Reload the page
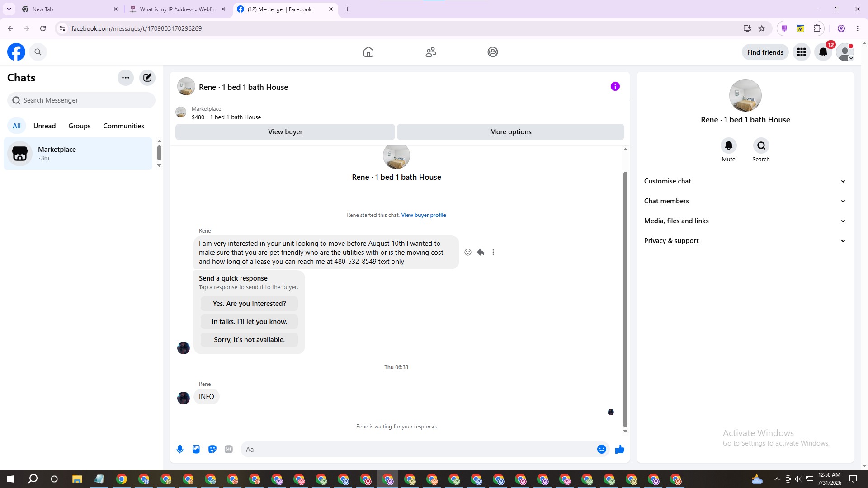 click(43, 28)
